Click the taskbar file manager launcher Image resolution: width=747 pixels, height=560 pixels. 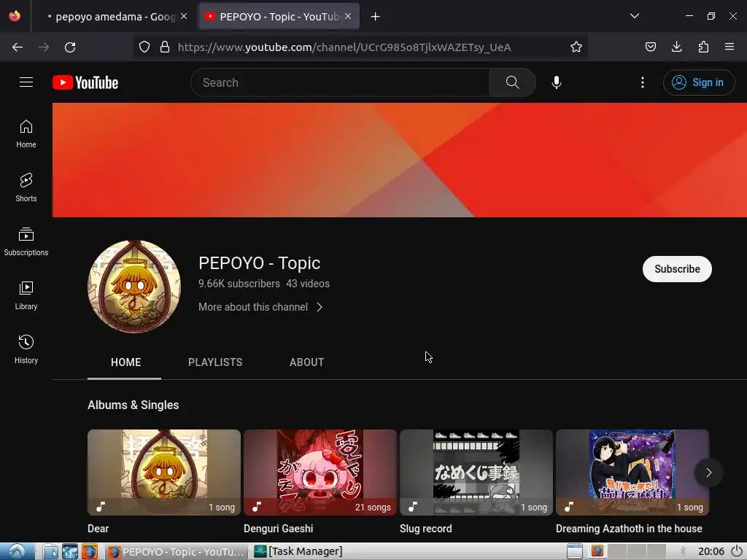click(50, 551)
